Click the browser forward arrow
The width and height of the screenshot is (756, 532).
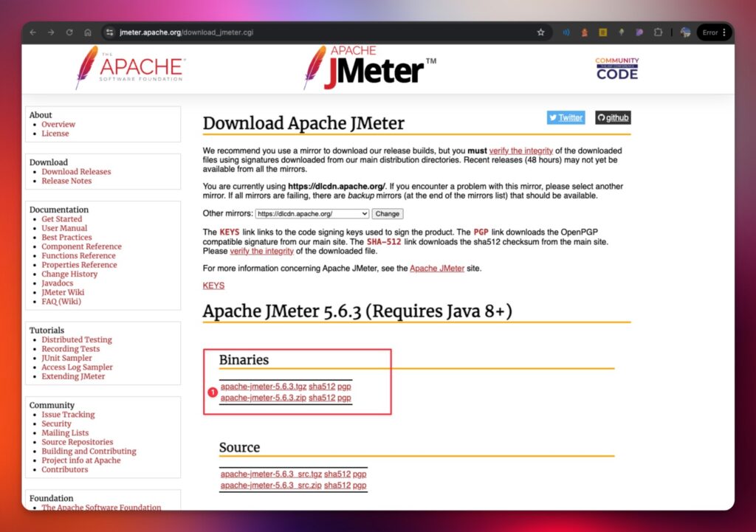[x=51, y=32]
